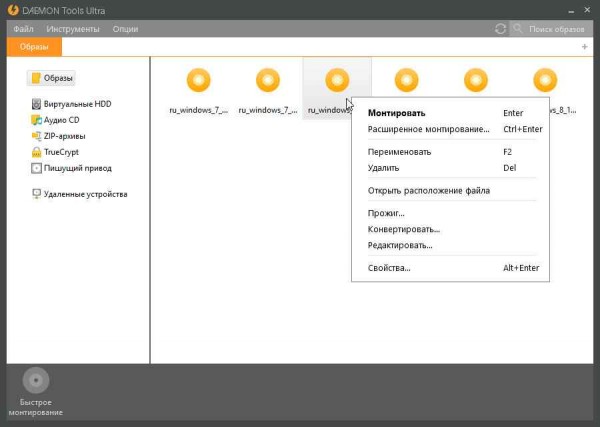Select Удаленные устройства label in sidebar
Image resolution: width=600 pixels, height=427 pixels.
(86, 194)
